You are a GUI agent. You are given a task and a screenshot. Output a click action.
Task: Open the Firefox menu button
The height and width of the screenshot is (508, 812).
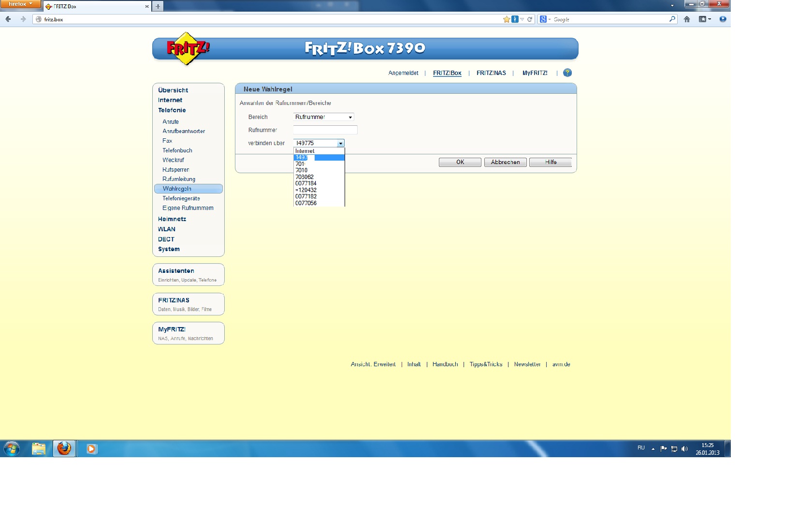pos(20,4)
